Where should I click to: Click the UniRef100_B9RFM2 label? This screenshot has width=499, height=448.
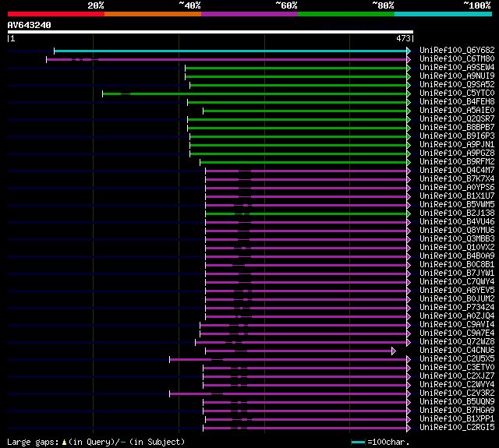pyautogui.click(x=457, y=162)
